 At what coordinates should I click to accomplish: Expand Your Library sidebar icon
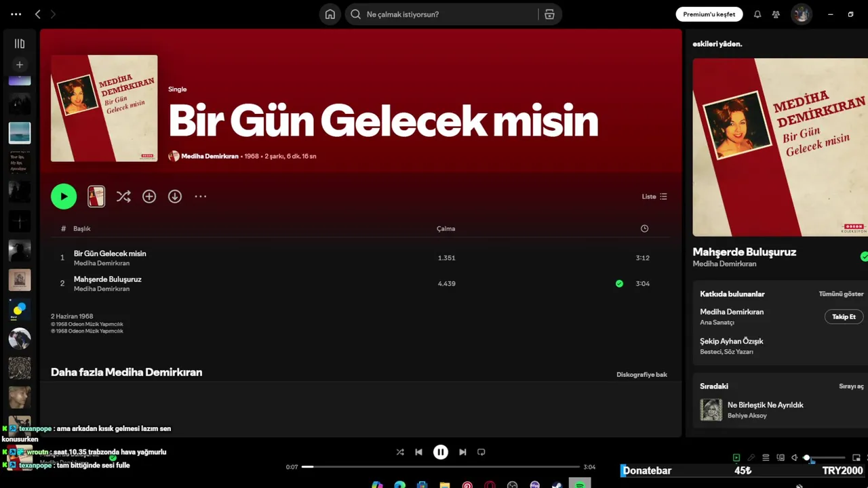click(20, 43)
